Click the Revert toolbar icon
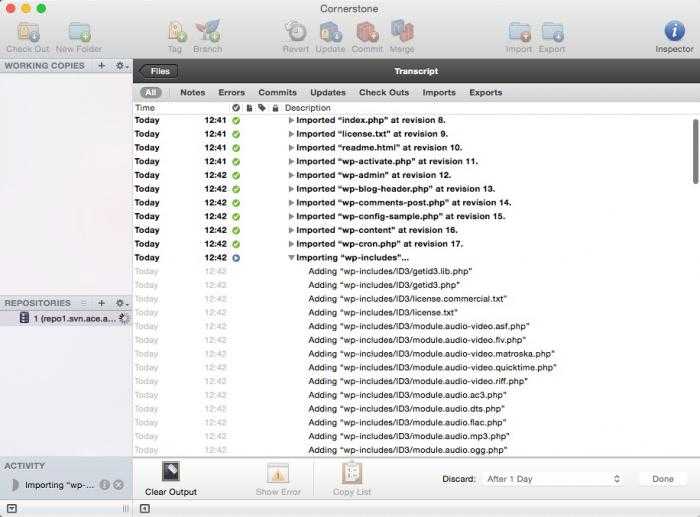The height and width of the screenshot is (517, 700). pos(296,31)
